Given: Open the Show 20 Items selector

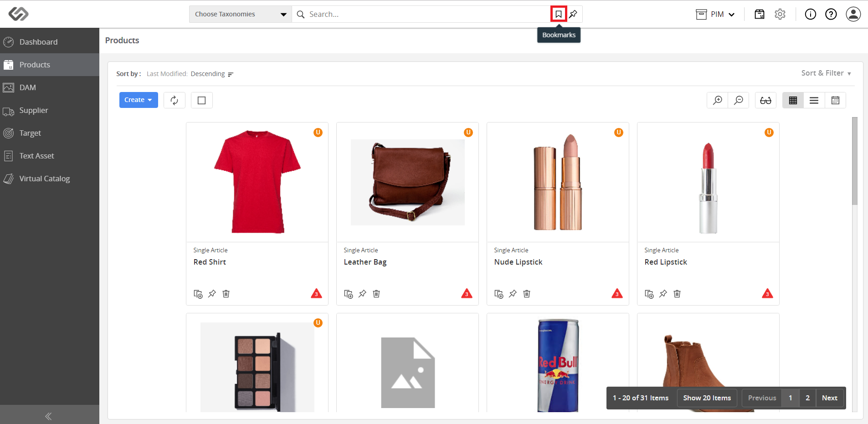Looking at the screenshot, I should 707,398.
